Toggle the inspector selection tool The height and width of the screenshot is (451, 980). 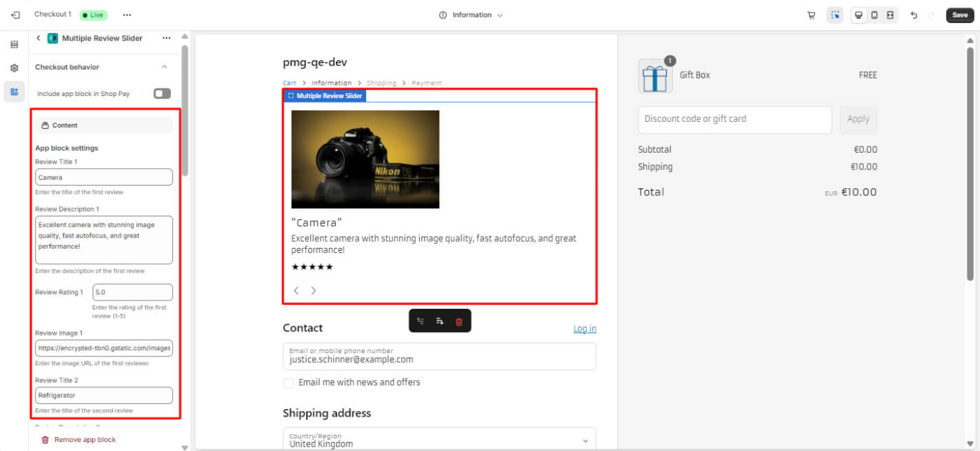(834, 15)
